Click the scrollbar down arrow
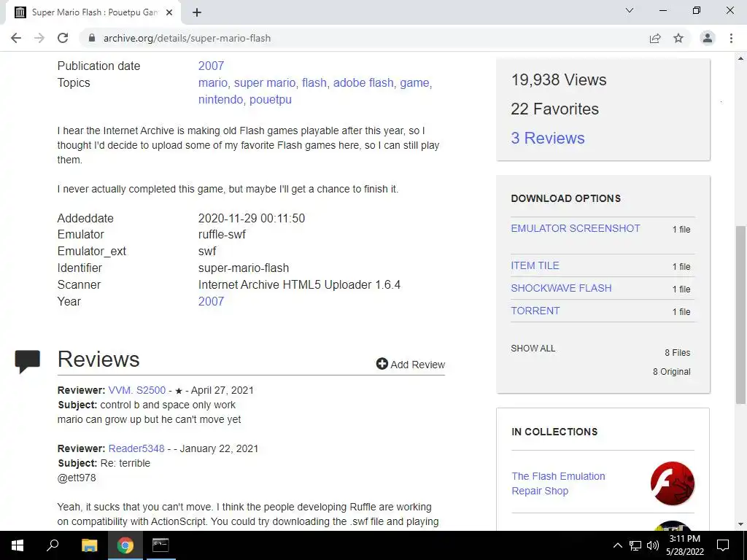This screenshot has width=747, height=560. pyautogui.click(x=740, y=524)
